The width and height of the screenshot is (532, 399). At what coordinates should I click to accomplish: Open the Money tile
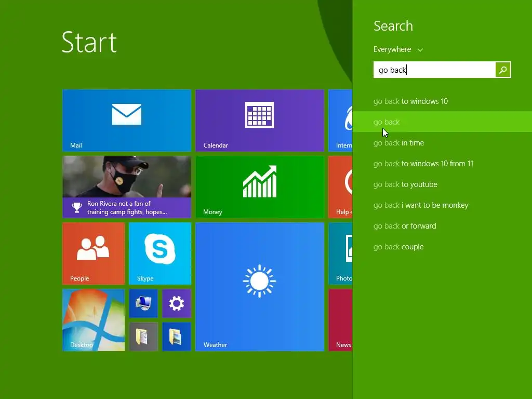click(x=260, y=187)
